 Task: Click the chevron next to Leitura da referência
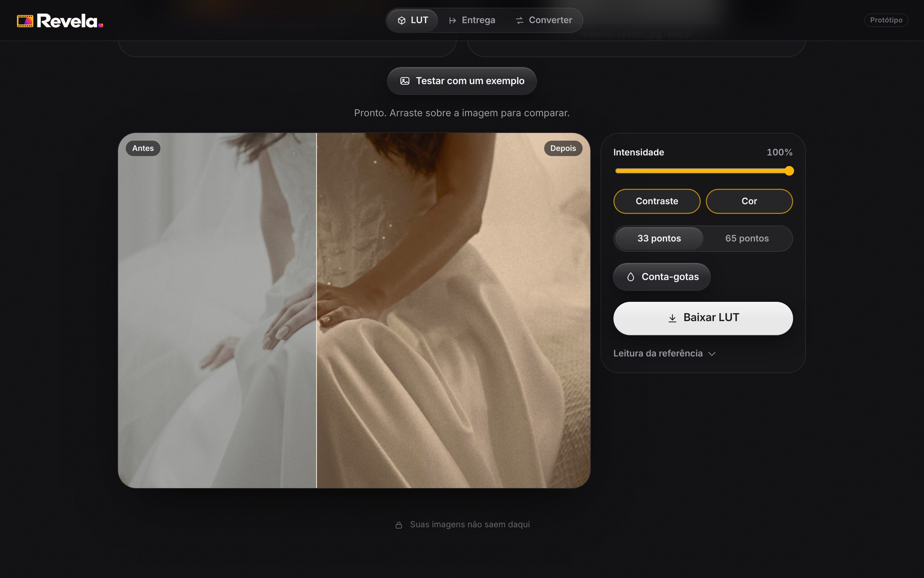click(x=712, y=354)
